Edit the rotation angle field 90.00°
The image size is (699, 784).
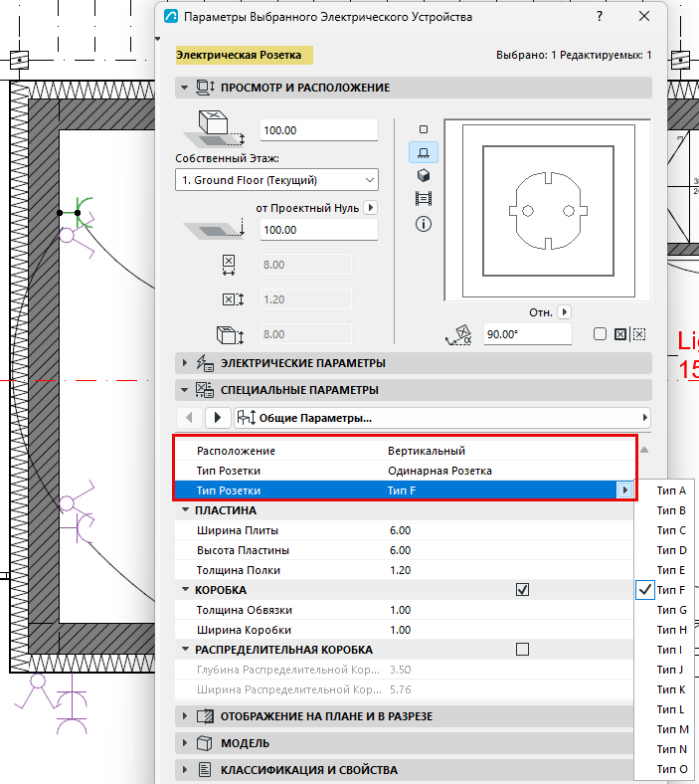point(527,334)
